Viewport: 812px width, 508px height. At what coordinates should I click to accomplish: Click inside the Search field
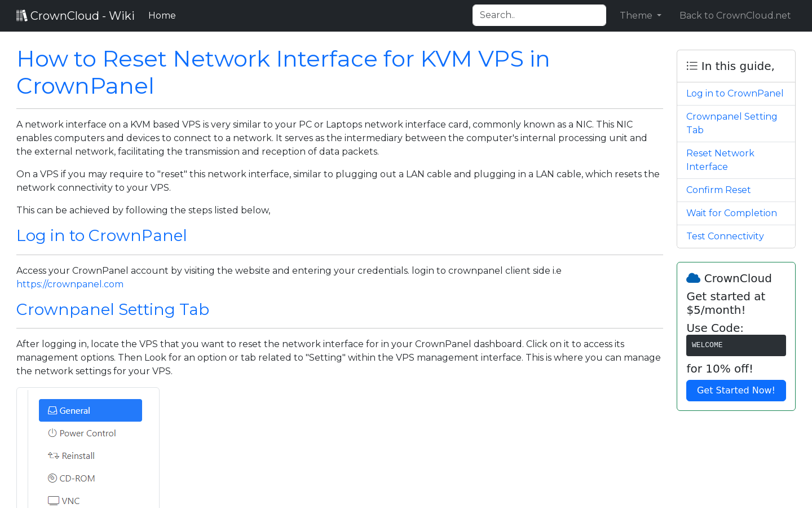pyautogui.click(x=539, y=15)
